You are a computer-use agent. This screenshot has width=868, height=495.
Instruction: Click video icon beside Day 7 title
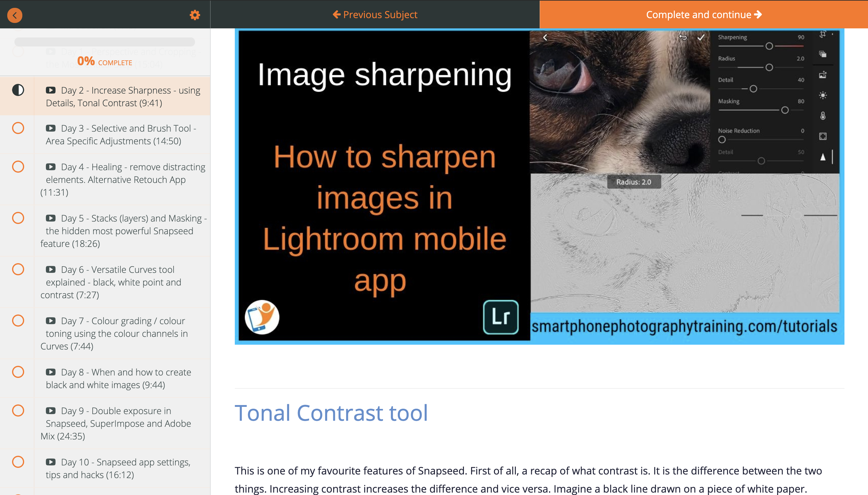tap(51, 321)
